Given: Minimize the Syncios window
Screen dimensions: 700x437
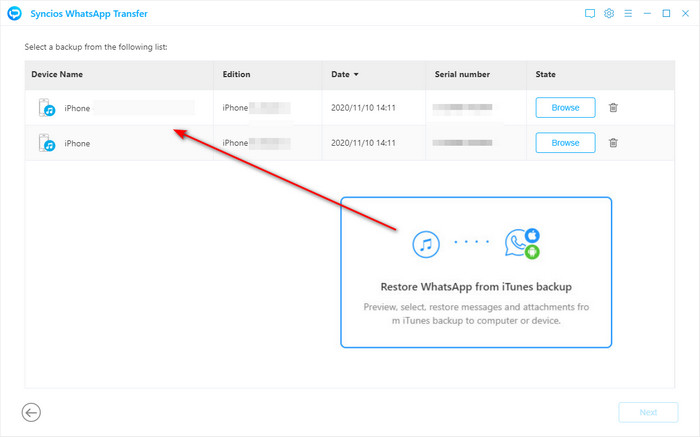Looking at the screenshot, I should tap(647, 13).
